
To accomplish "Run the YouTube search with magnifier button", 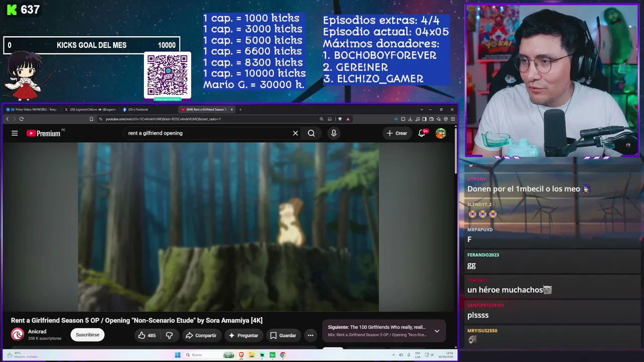I will tap(311, 133).
